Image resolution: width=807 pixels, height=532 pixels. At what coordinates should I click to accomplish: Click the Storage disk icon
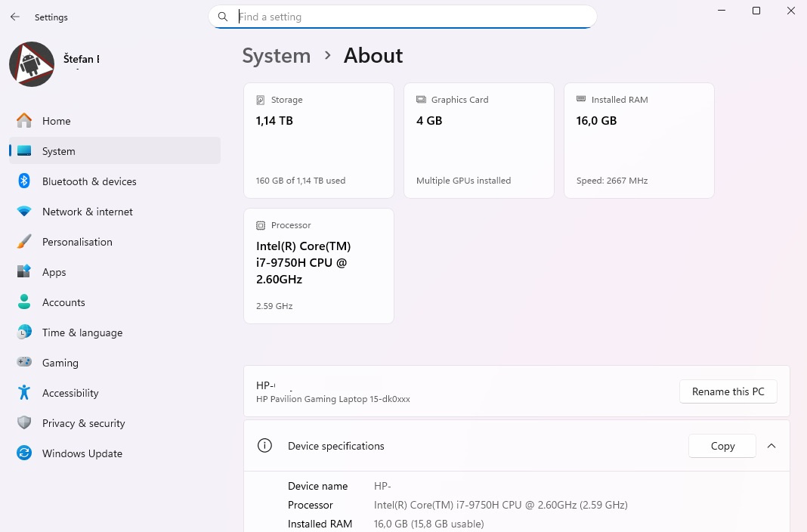(261, 100)
